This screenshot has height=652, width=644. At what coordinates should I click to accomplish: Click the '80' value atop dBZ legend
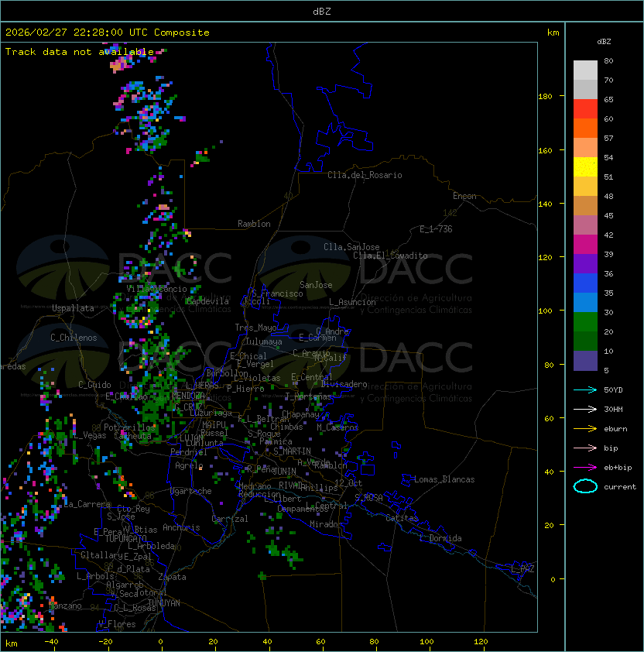(608, 60)
